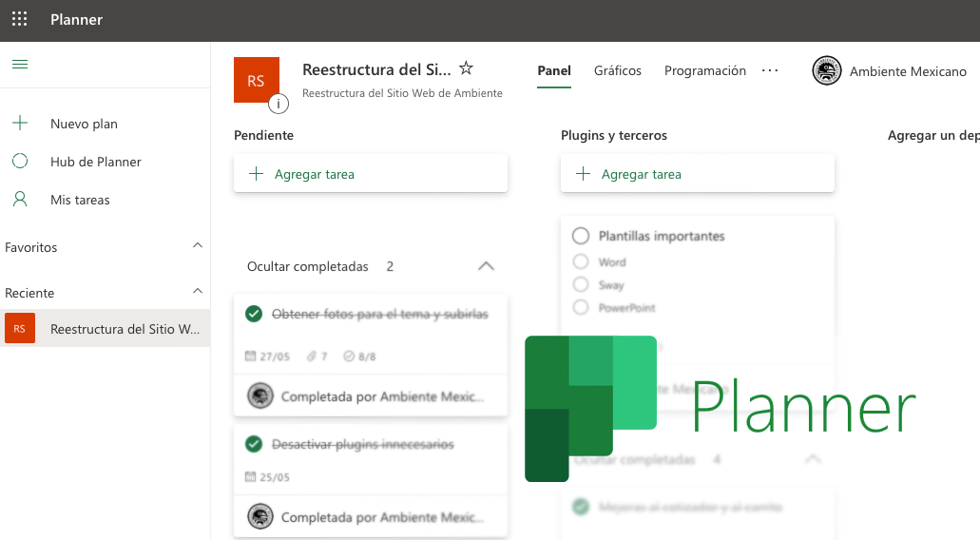Switch to the Panel tab
This screenshot has height=540, width=980.
554,70
